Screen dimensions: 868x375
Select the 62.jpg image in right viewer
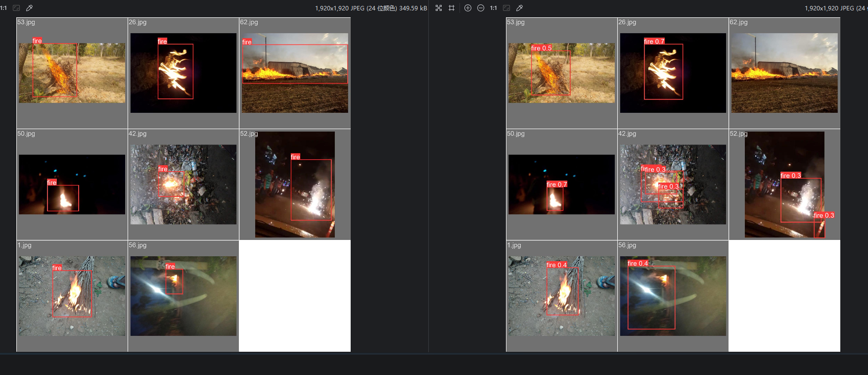pyautogui.click(x=784, y=73)
